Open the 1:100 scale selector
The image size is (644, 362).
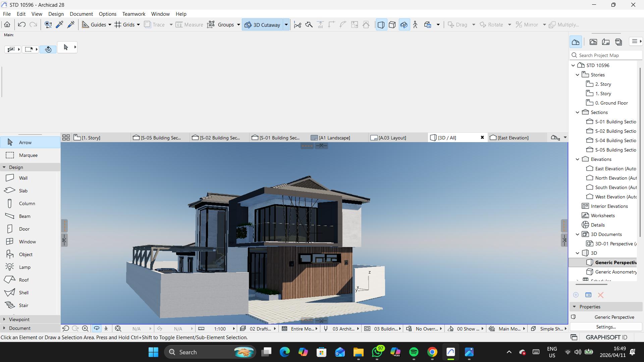coord(220,329)
